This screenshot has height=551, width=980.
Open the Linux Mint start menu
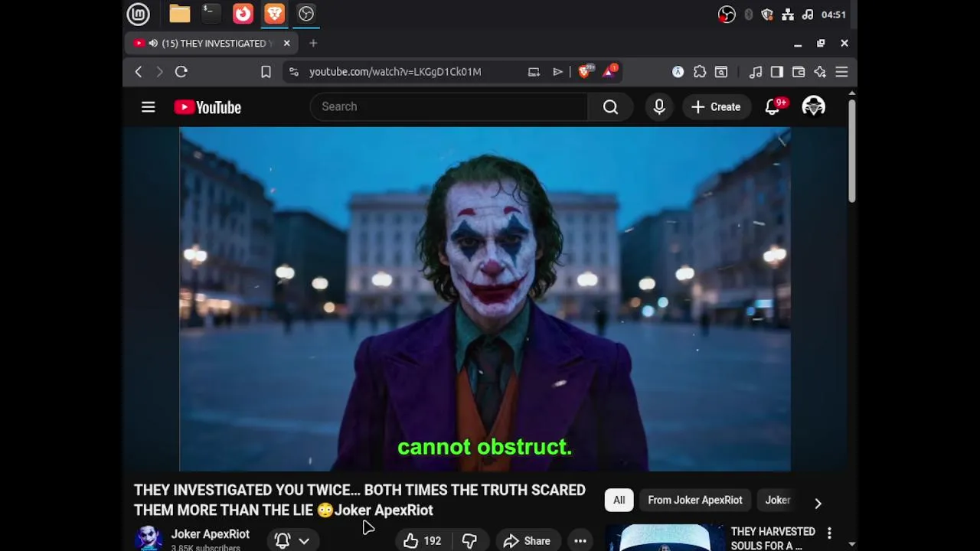click(x=138, y=14)
